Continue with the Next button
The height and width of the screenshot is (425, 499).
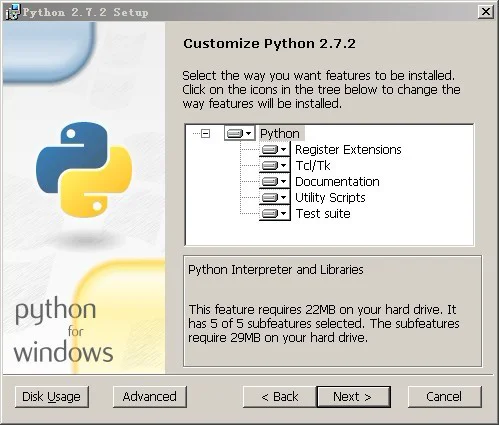point(354,397)
